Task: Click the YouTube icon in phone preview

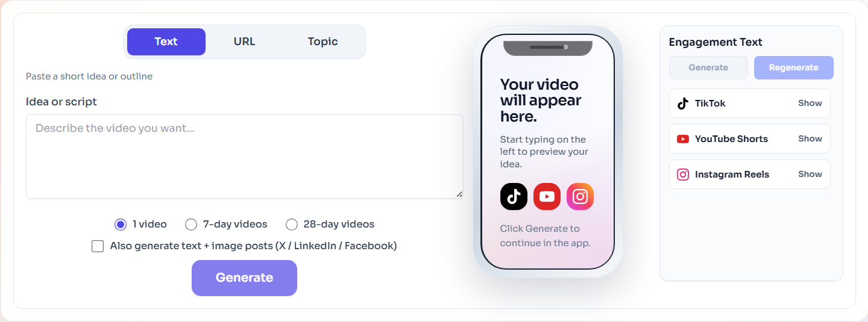Action: point(547,197)
